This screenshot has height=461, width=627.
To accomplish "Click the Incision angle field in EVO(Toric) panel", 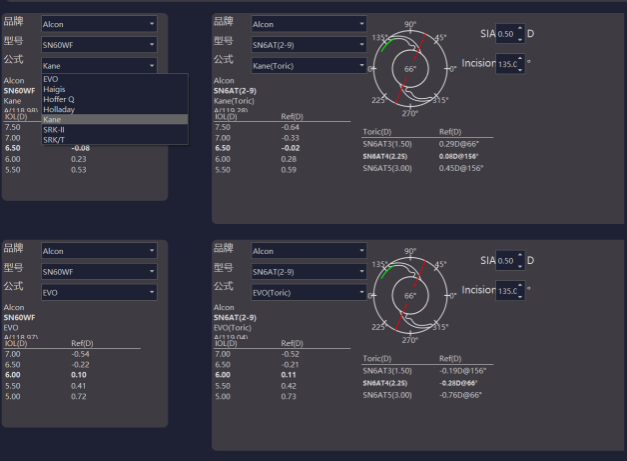I will (x=510, y=290).
